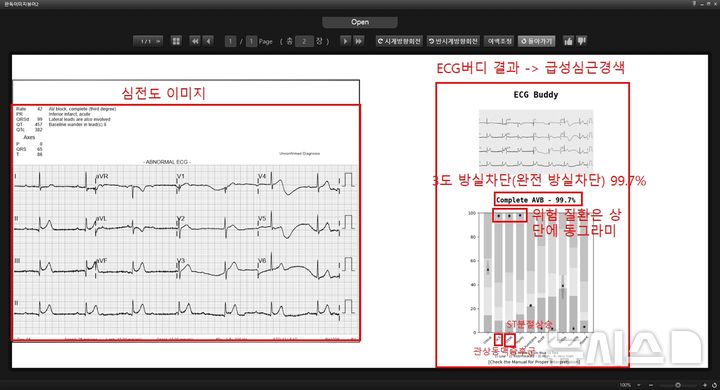Jump to the first page
The width and height of the screenshot is (720, 390).
point(195,41)
